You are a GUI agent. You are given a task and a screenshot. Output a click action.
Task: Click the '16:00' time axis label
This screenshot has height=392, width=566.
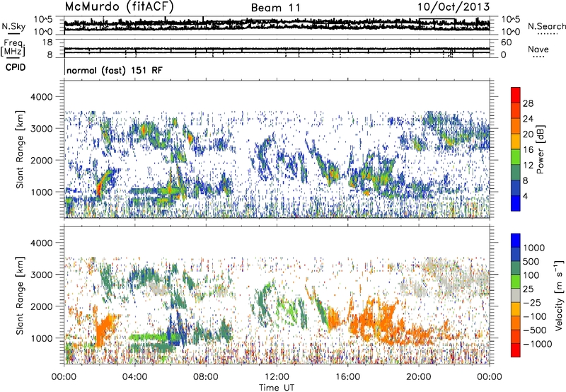tap(347, 377)
